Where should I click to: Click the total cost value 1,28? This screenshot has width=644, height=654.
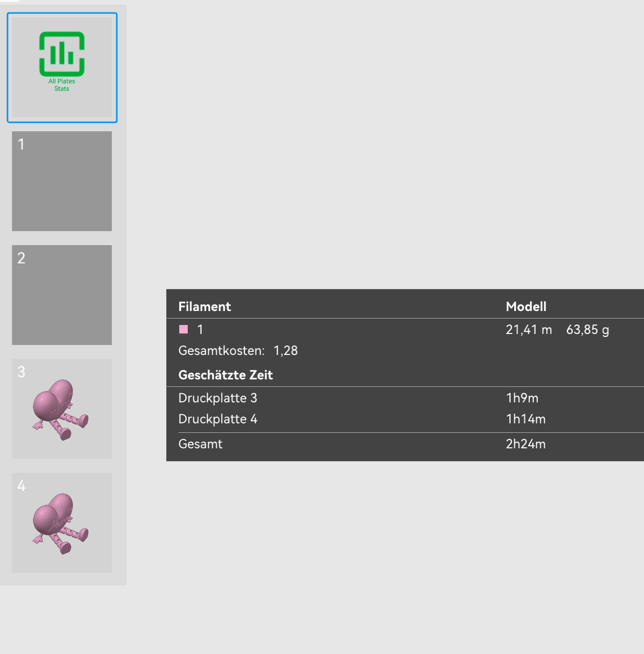286,350
